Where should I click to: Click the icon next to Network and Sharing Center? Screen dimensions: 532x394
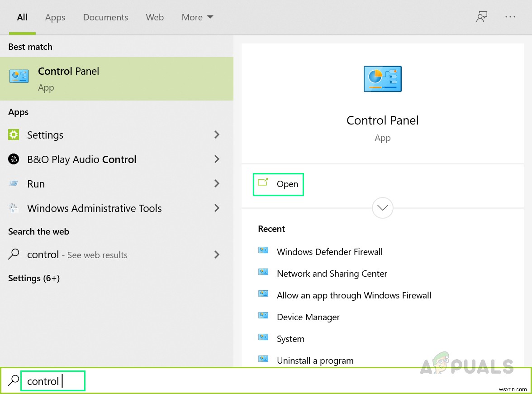point(263,273)
